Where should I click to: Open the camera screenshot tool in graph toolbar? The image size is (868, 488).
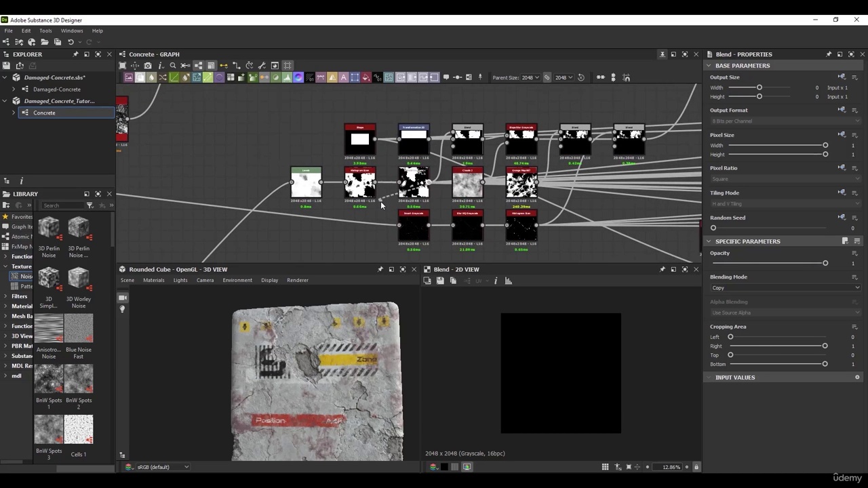148,66
